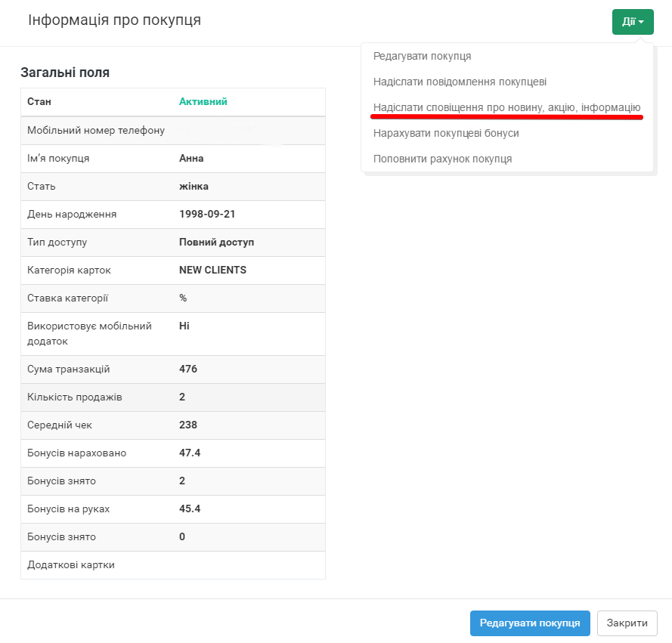
Task: Click the Середній чек value 238
Action: click(187, 425)
